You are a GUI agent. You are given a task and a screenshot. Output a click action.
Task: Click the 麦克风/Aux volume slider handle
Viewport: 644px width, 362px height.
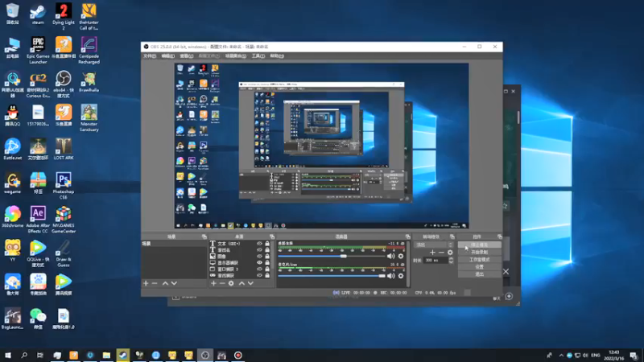(382, 276)
